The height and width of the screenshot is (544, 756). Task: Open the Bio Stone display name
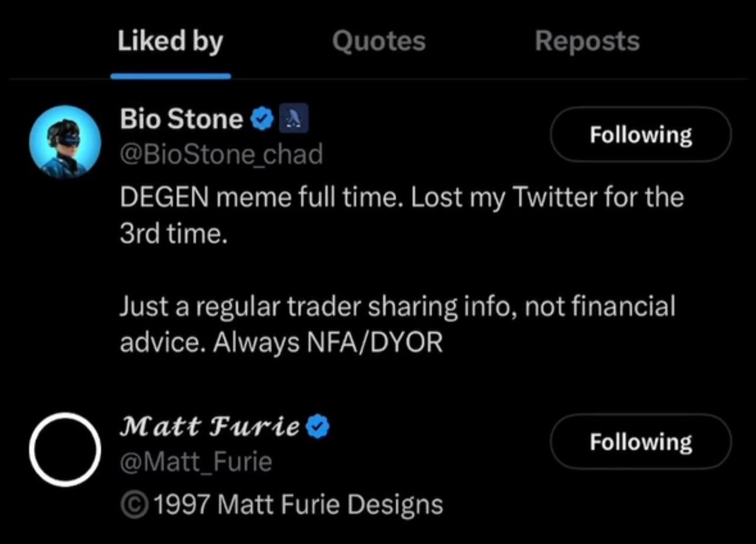[x=181, y=119]
